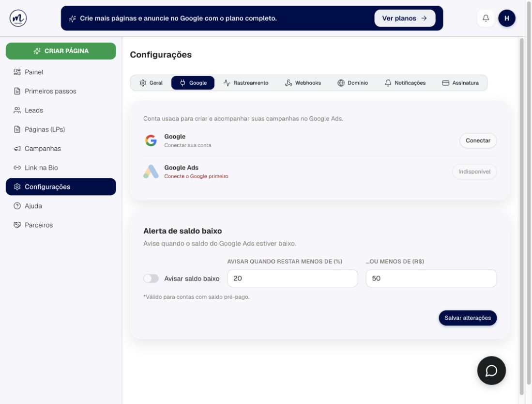Screen dimensions: 532x404
Task: Open notifications bell in header
Action: point(486,18)
